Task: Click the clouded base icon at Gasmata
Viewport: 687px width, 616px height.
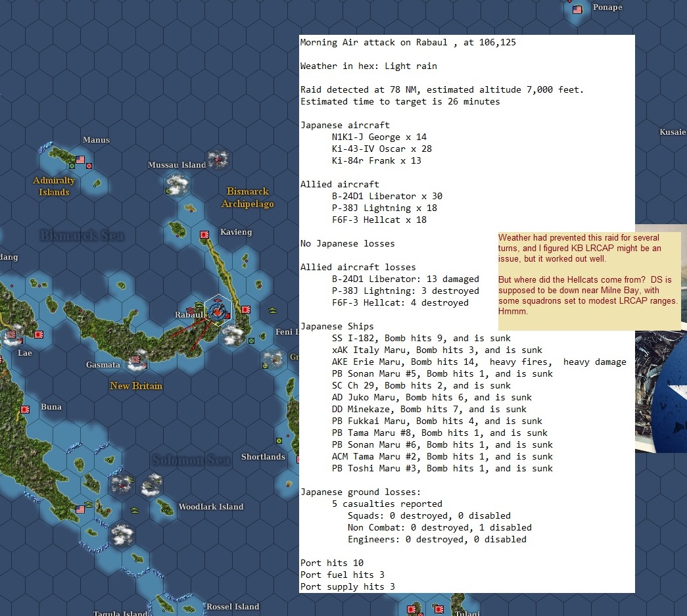Action: 137,360
